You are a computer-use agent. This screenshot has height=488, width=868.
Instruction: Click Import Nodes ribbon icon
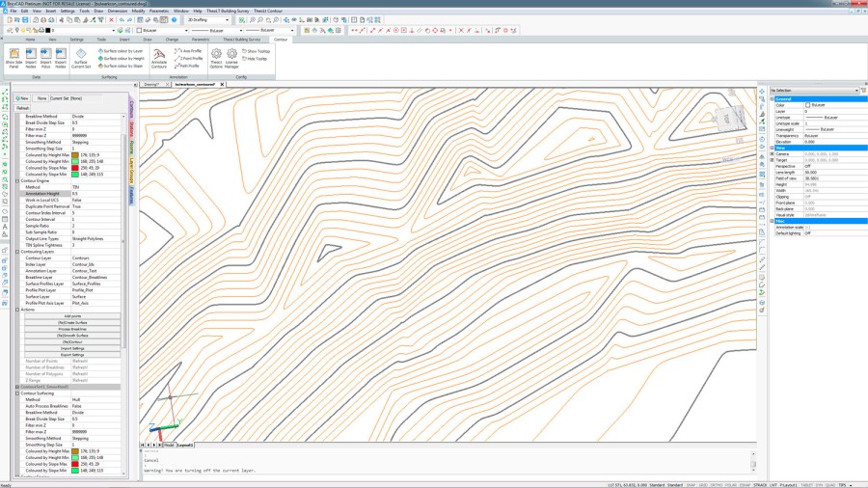pyautogui.click(x=31, y=58)
